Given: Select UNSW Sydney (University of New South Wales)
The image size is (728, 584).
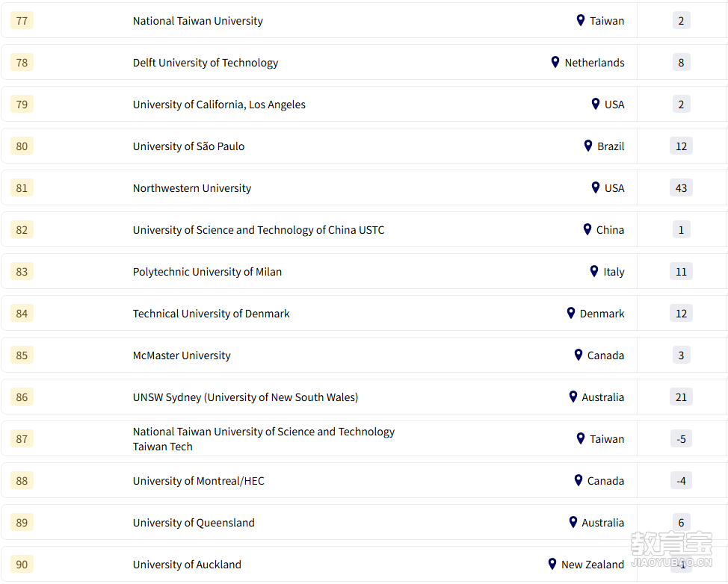Looking at the screenshot, I should pos(245,397).
